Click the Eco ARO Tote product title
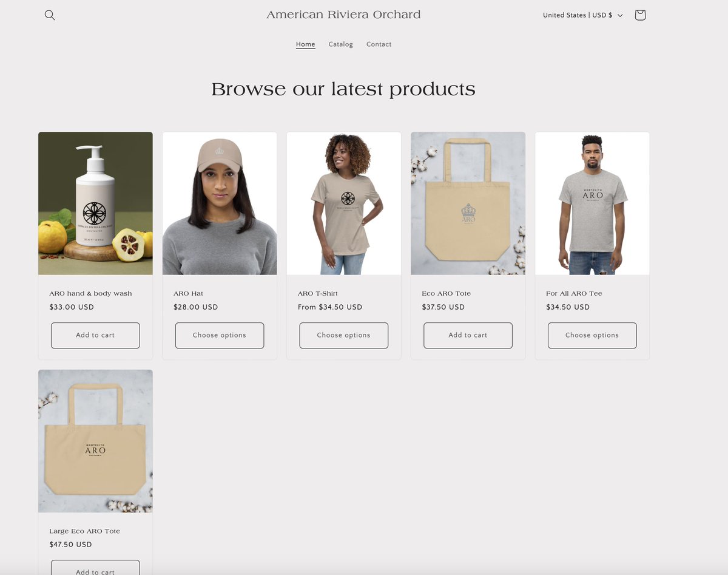 (447, 293)
